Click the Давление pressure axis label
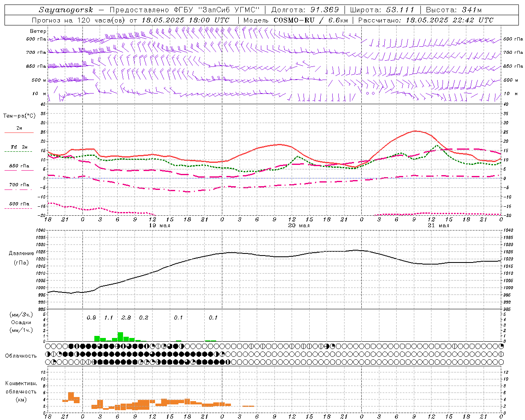Screen dimensions: 525x420 [21, 253]
